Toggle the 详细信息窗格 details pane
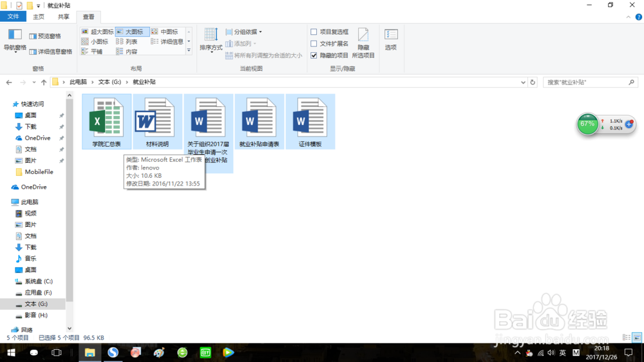This screenshot has width=644, height=362. point(50,52)
